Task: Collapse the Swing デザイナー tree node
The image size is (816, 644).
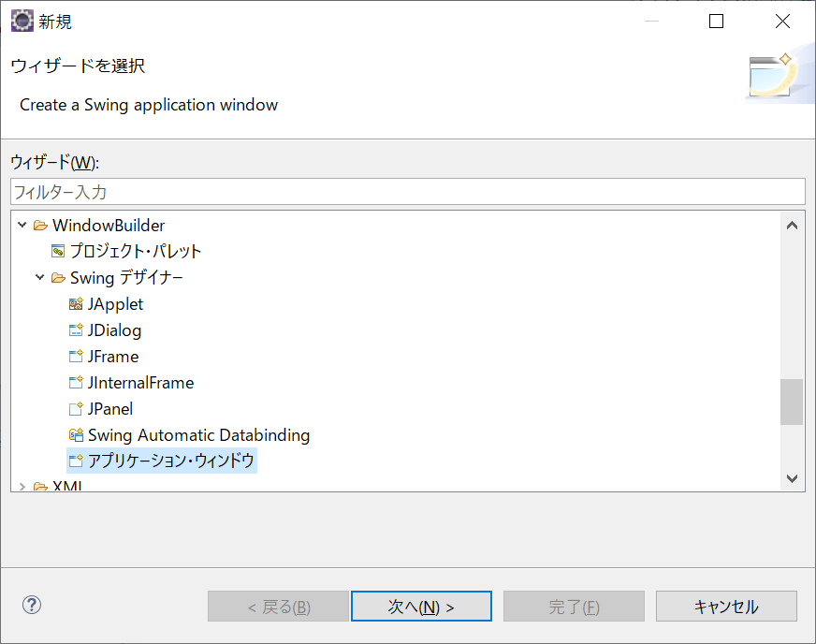Action: click(39, 277)
